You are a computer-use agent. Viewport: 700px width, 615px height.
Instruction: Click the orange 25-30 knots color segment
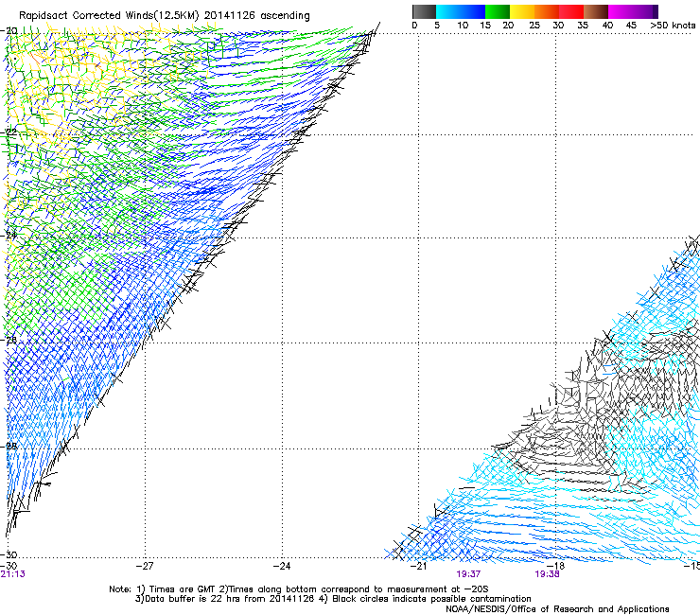(x=547, y=11)
